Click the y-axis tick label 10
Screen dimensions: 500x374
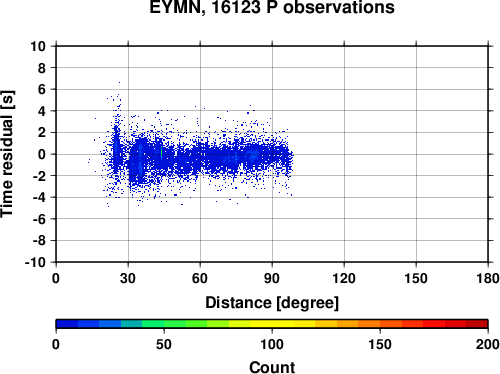pyautogui.click(x=38, y=46)
